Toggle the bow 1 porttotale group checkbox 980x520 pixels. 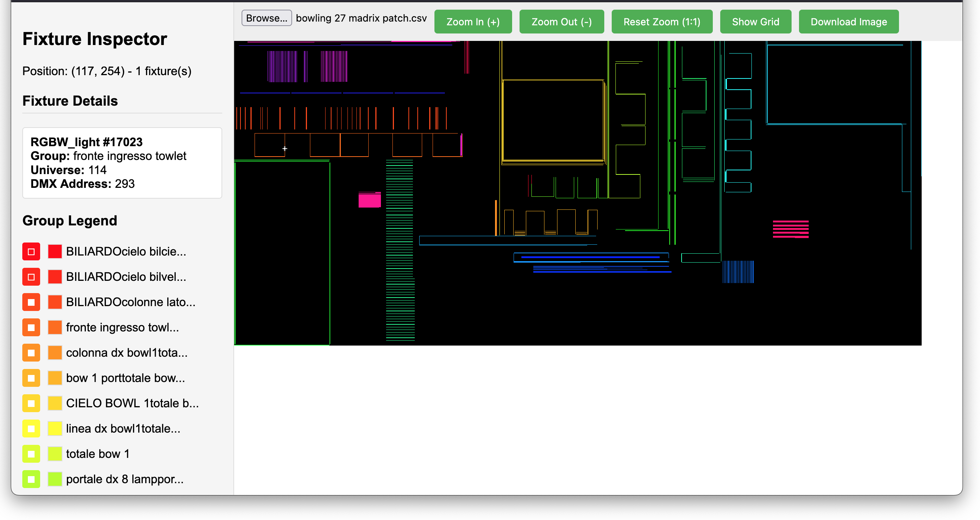[x=31, y=378]
